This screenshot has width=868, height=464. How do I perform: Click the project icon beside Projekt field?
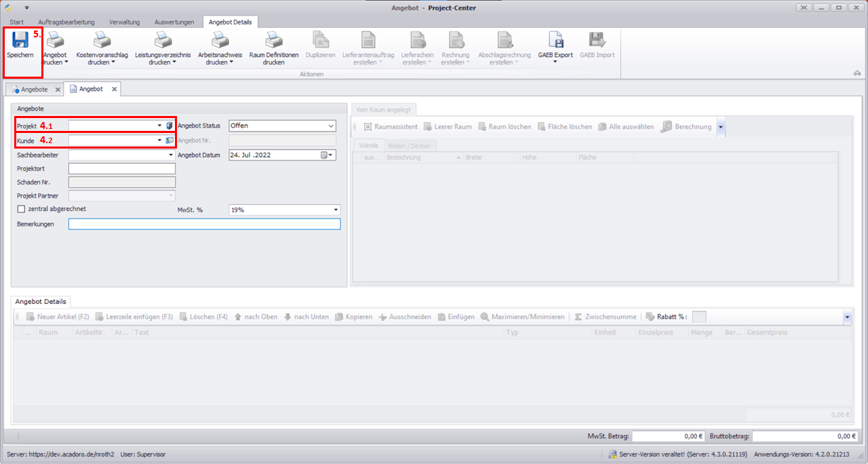170,125
